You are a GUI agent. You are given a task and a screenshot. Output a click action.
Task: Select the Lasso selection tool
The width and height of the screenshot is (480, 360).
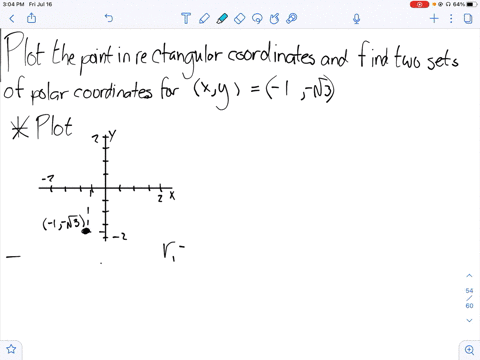pyautogui.click(x=257, y=18)
